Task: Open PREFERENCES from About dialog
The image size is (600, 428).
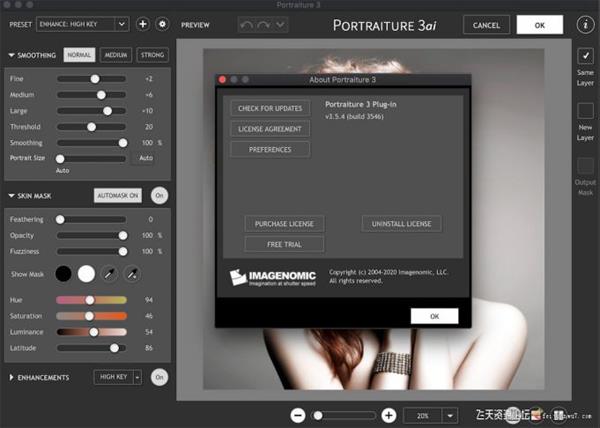Action: [x=270, y=150]
